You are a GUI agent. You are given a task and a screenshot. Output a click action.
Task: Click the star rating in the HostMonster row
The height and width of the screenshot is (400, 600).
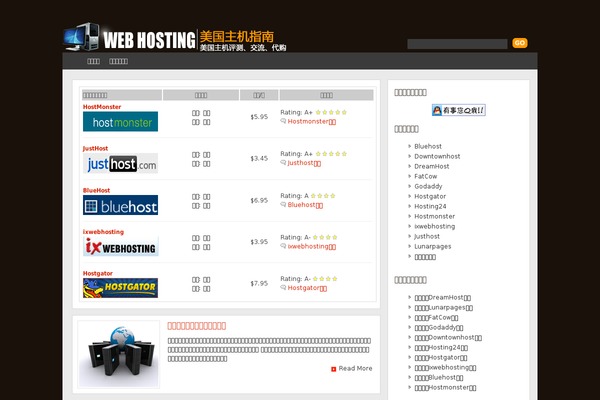tap(331, 112)
